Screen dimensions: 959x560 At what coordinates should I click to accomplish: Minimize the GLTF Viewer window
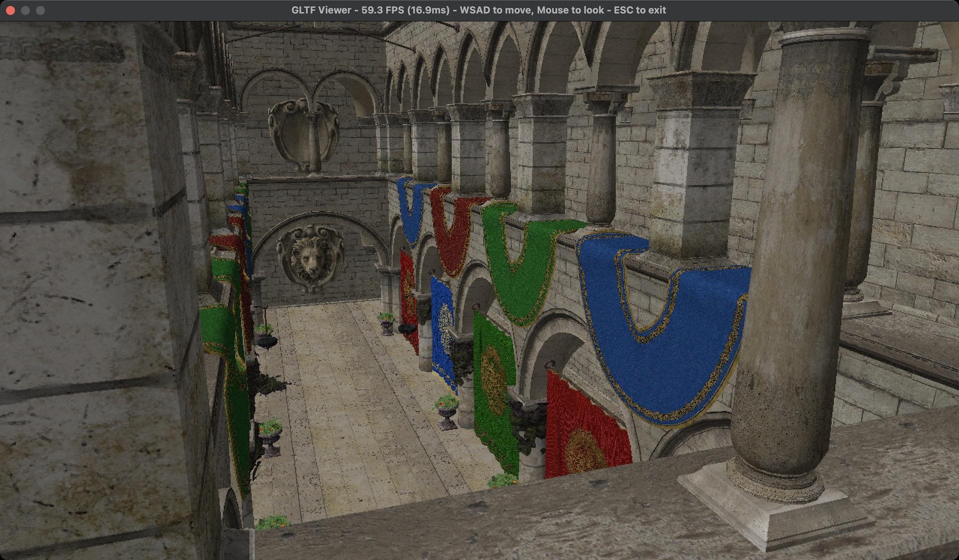click(x=25, y=10)
